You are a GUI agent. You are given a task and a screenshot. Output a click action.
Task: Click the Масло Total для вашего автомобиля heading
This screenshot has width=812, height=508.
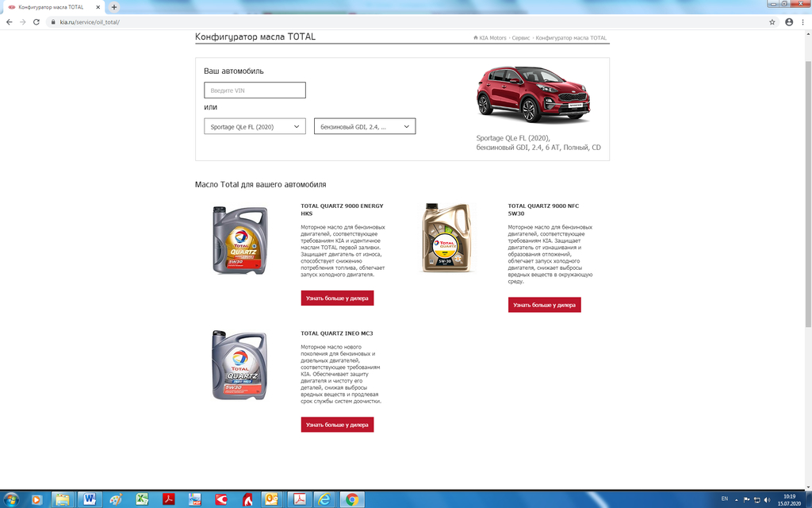(x=260, y=184)
